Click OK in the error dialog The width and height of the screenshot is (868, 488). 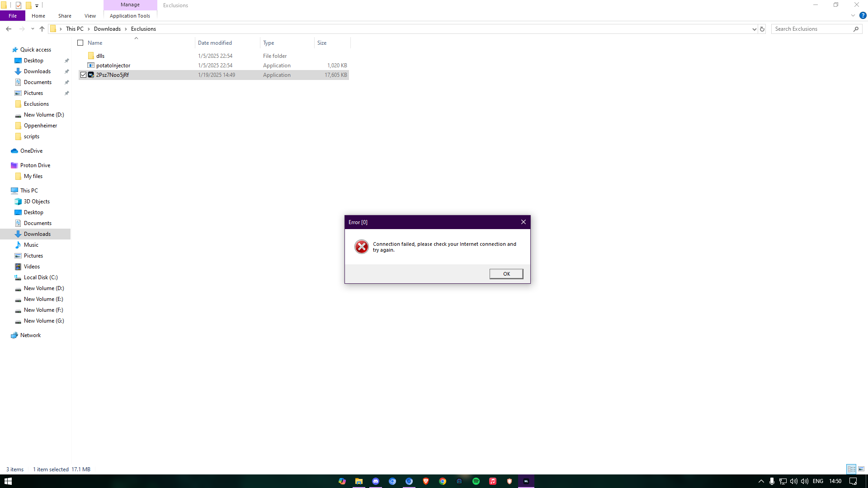click(506, 274)
